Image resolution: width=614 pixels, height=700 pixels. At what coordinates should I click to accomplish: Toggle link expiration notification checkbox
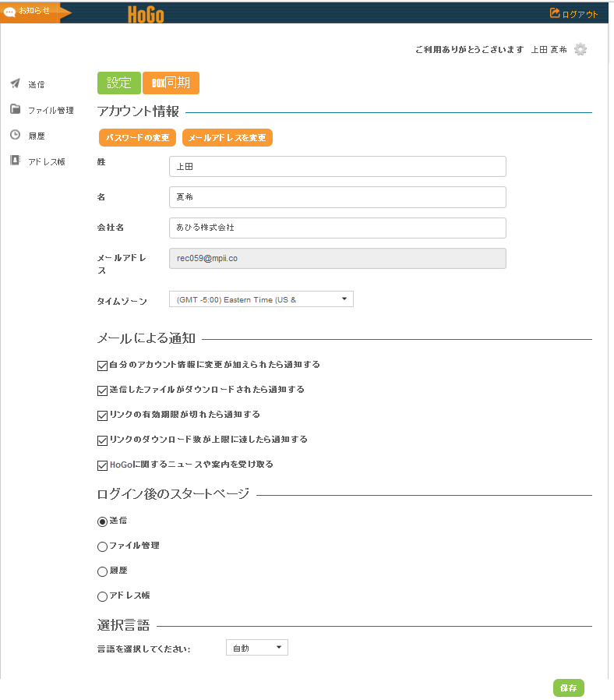pyautogui.click(x=102, y=415)
